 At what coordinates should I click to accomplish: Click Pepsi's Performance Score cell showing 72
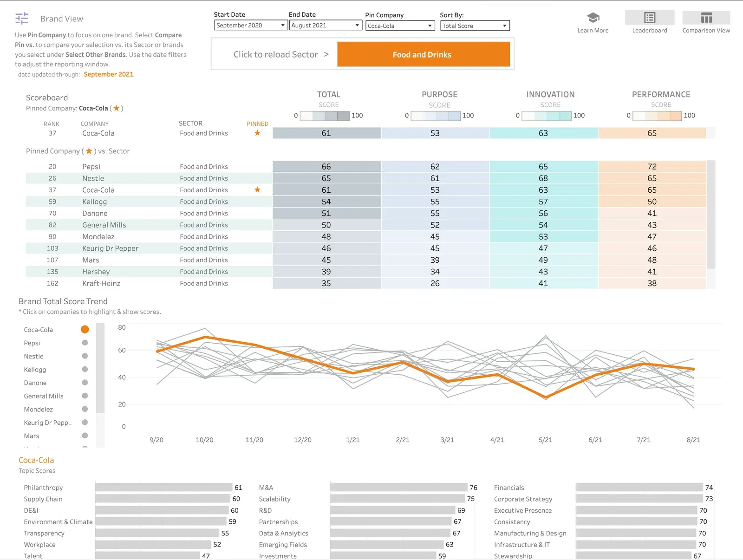coord(652,167)
